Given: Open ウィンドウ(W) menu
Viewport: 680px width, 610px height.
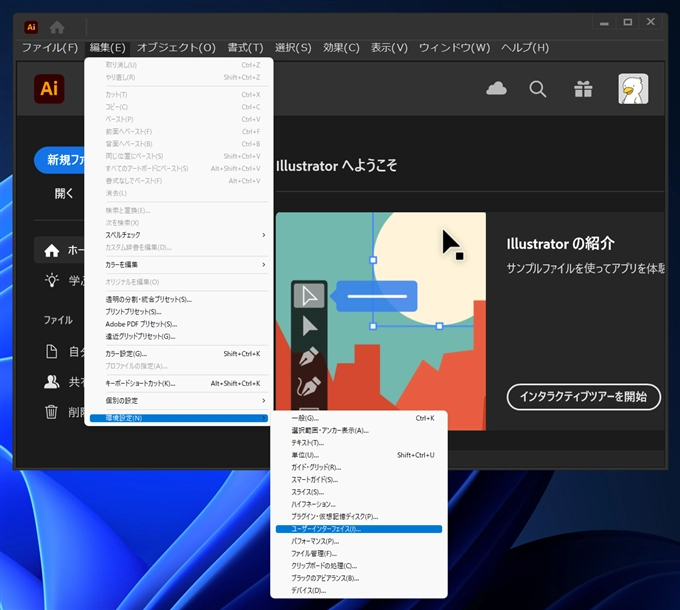Looking at the screenshot, I should 454,48.
